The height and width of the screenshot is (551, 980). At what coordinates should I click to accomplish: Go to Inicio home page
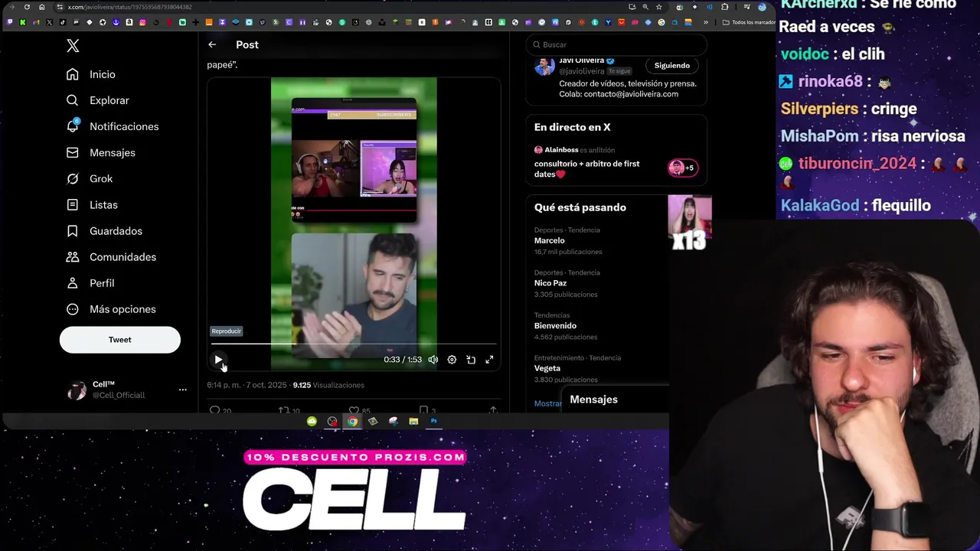[x=91, y=74]
